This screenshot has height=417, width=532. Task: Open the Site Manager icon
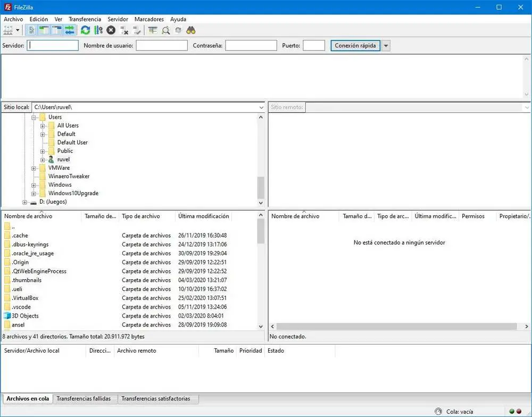(8, 30)
